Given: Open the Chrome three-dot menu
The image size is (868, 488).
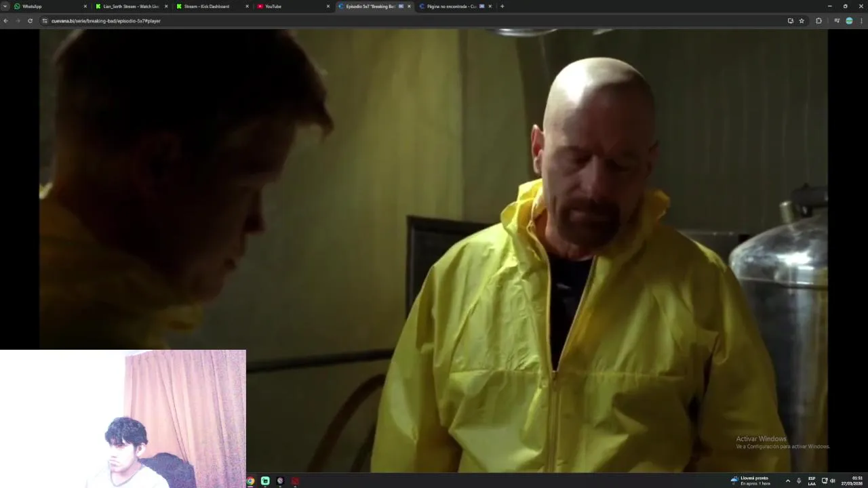Looking at the screenshot, I should (862, 21).
